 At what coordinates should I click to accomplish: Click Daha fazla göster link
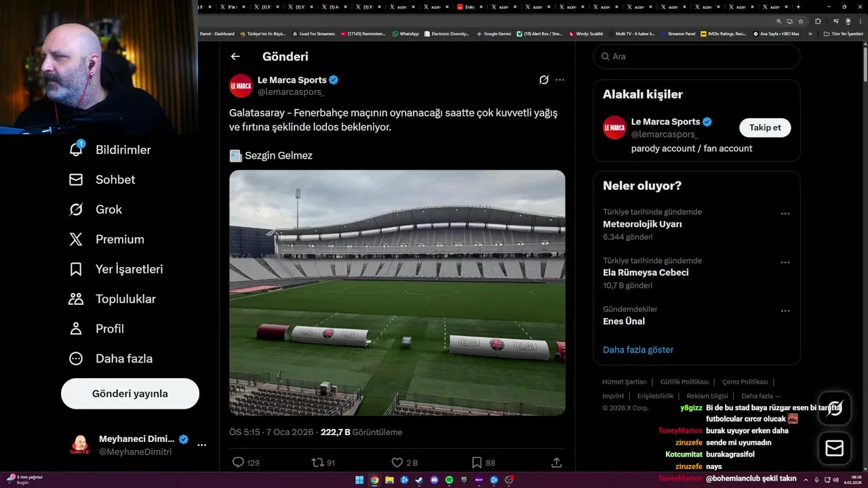(x=638, y=350)
